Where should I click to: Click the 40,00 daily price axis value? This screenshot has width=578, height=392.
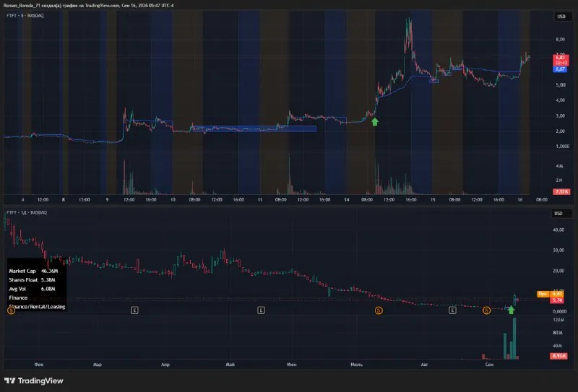(558, 230)
